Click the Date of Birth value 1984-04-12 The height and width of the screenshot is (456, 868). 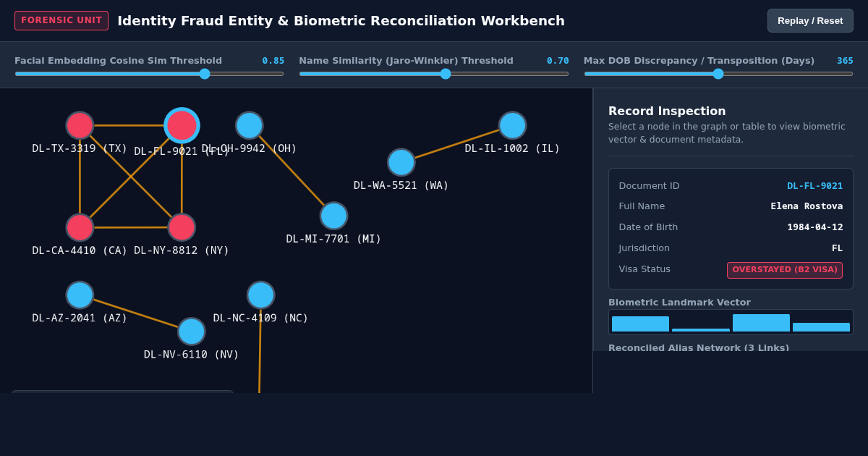tap(815, 227)
